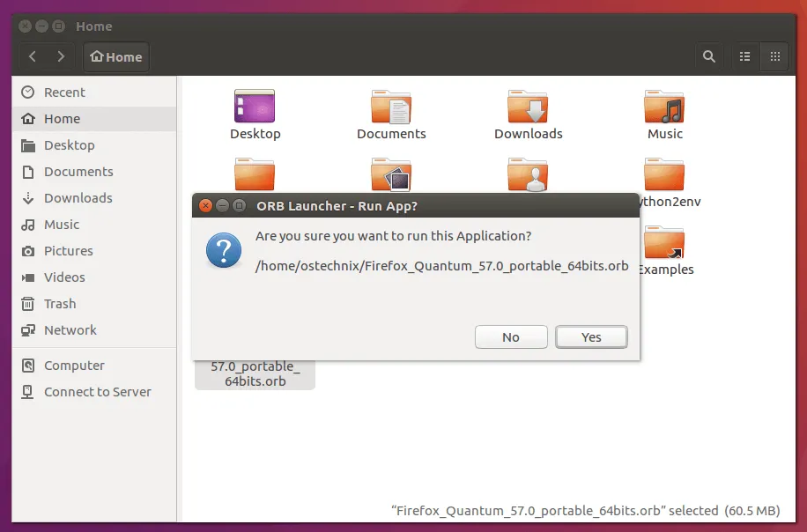The width and height of the screenshot is (807, 532).
Task: Open Recent in the sidebar
Action: pos(64,92)
